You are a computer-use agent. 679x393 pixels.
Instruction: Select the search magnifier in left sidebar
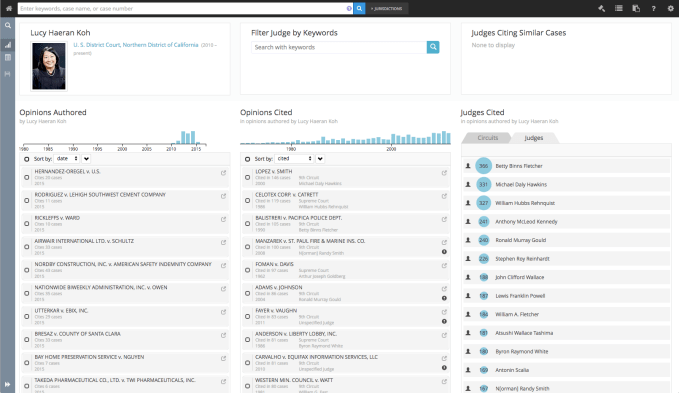[8, 26]
